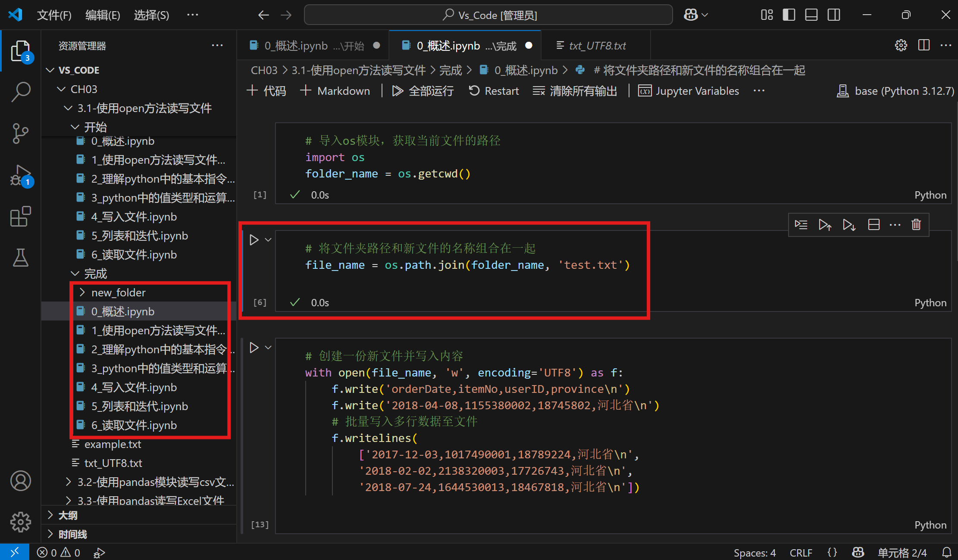Open Customize Layout in title bar
958x560 pixels.
pyautogui.click(x=767, y=15)
